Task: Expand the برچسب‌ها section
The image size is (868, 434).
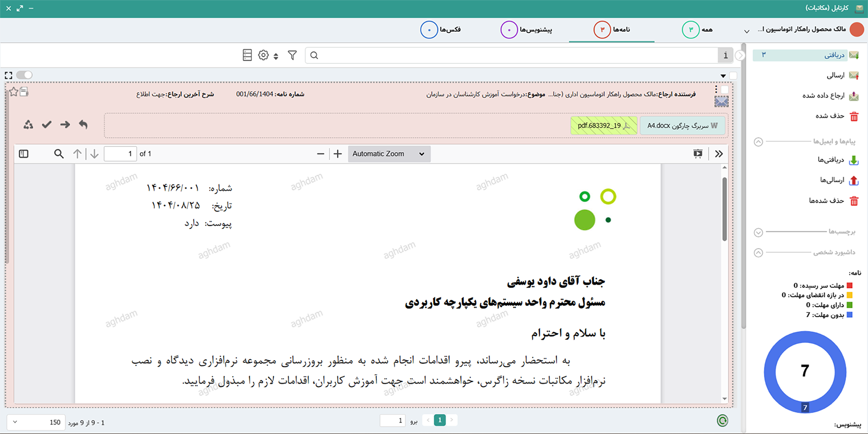Action: pos(758,232)
